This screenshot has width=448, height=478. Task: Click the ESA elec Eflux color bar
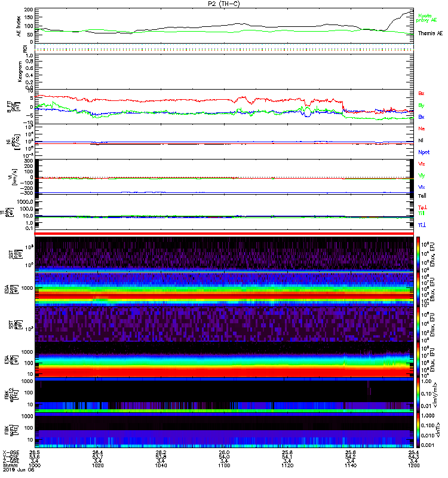(x=418, y=360)
